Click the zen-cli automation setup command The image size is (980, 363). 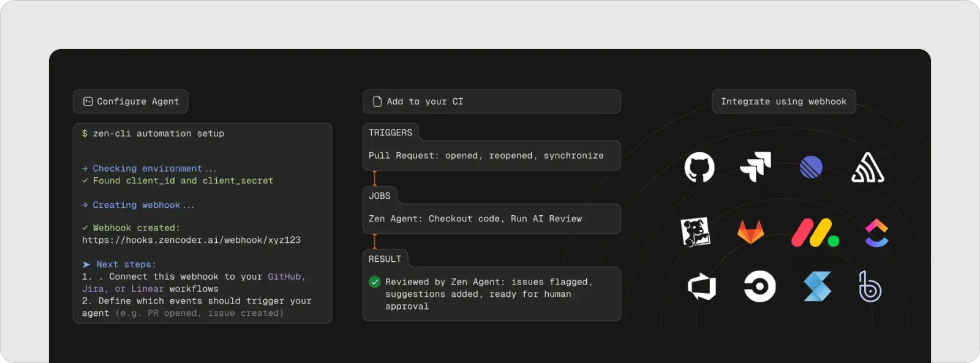[x=153, y=133]
